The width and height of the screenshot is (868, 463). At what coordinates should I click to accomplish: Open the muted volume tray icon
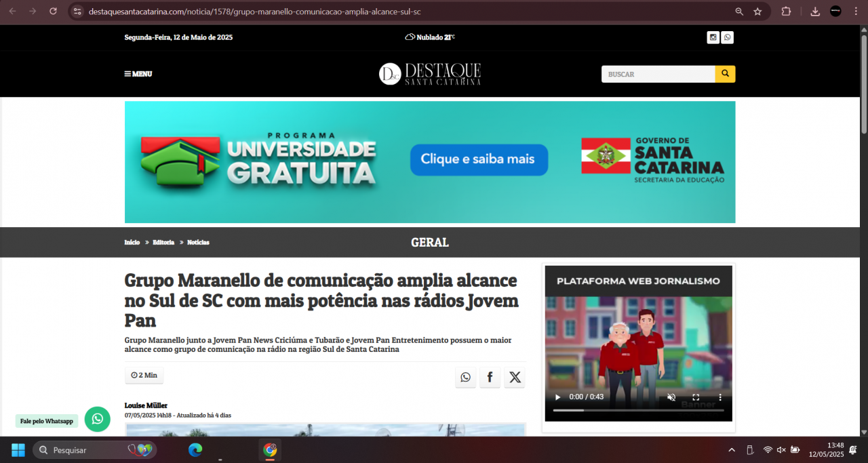click(781, 450)
